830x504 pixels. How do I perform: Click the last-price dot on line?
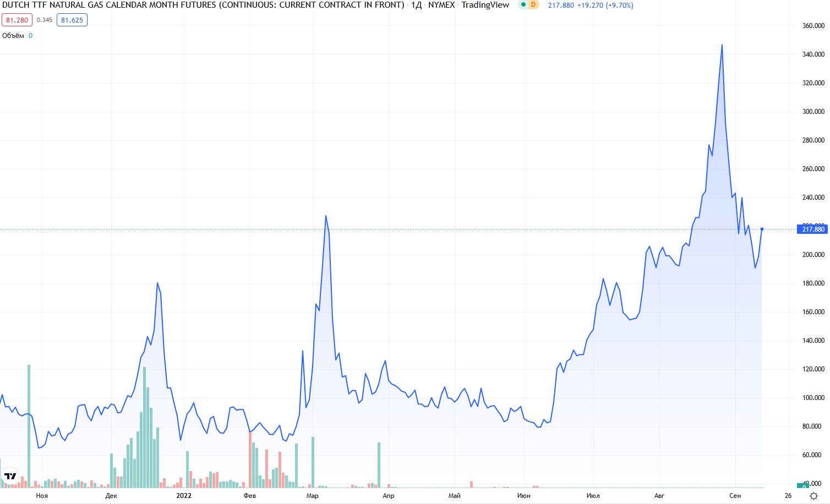point(762,229)
